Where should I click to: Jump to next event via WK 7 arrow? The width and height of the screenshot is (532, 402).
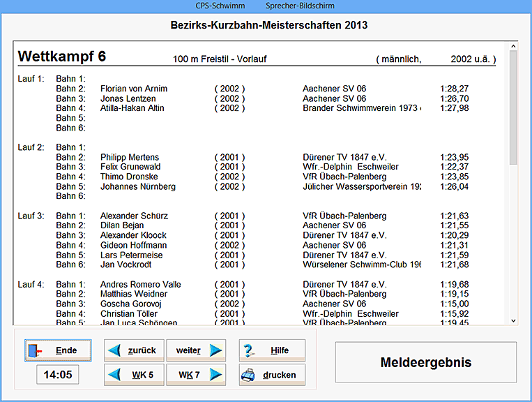(x=216, y=375)
